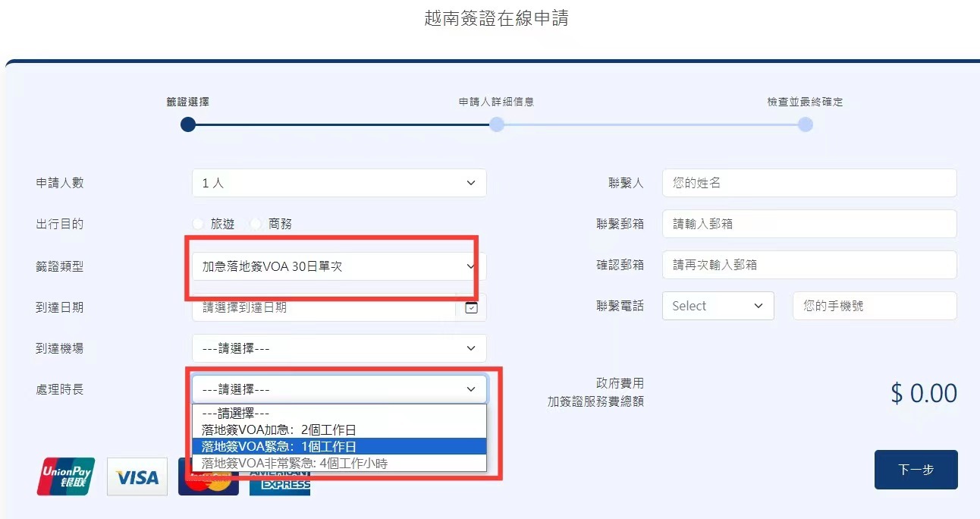Click the calendar icon in arrival date field
980x519 pixels.
(x=471, y=308)
